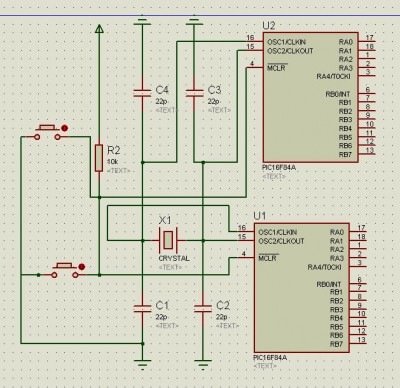This screenshot has height=388, width=400.
Task: Click U2's RB0/INT pin label
Action: coord(338,94)
